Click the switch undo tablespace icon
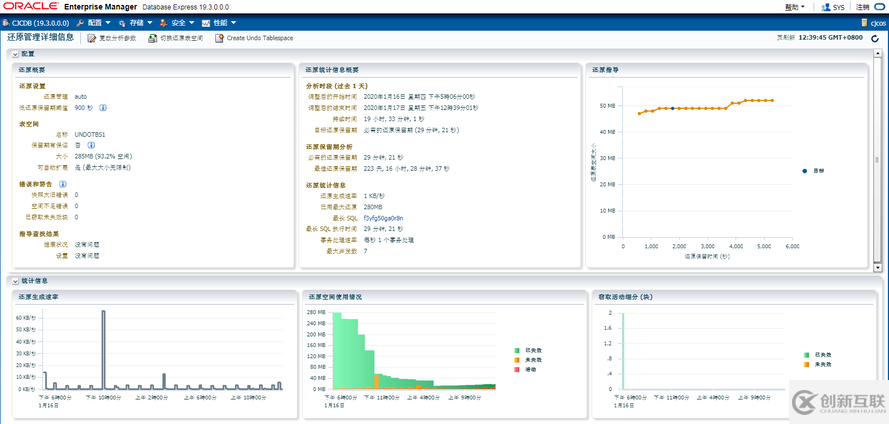Viewport: 889px width, 424px height. [153, 39]
